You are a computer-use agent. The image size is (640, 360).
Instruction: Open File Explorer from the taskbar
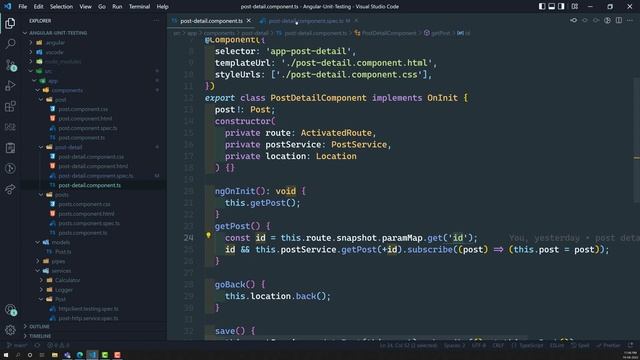click(x=55, y=355)
